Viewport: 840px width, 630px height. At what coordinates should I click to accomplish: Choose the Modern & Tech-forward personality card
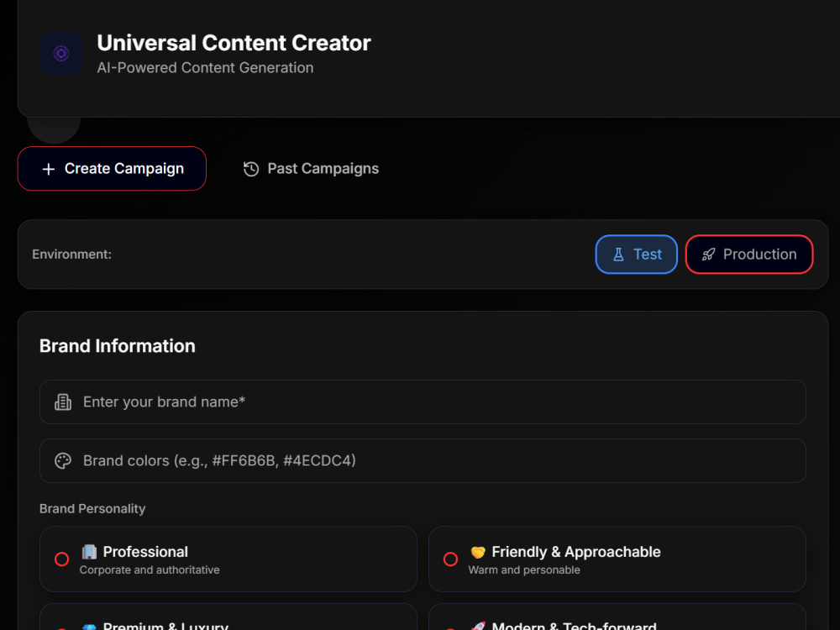click(617, 617)
